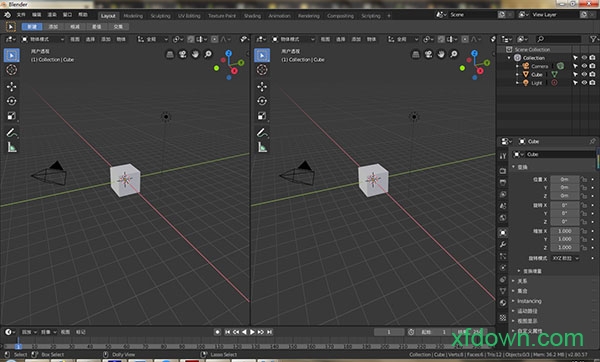
Task: Hide Light via eye icon in outliner
Action: coord(584,83)
